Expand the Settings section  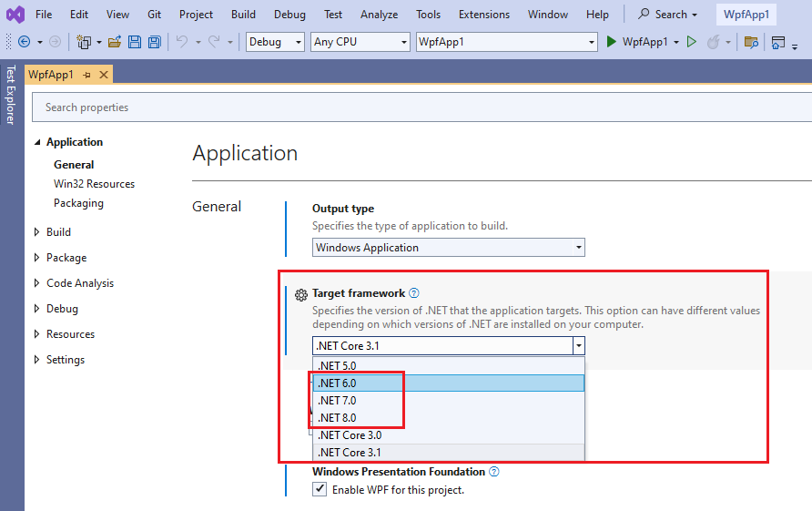pyautogui.click(x=36, y=359)
